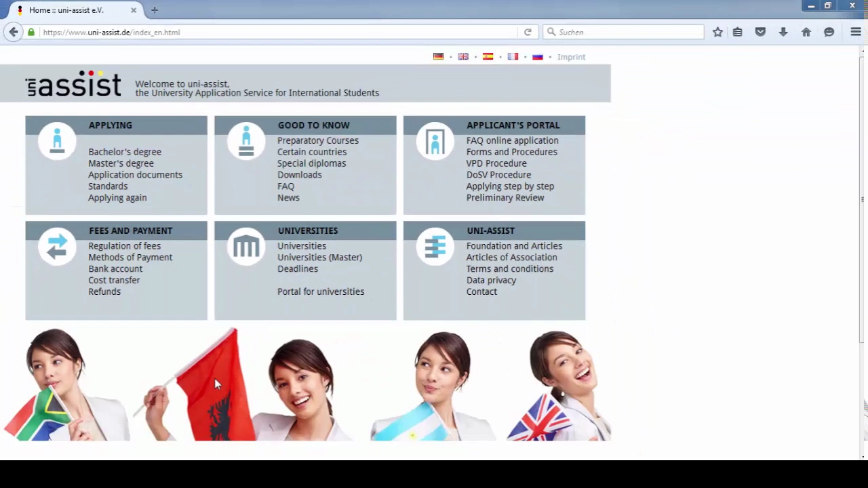The image size is (868, 488).
Task: Open the Applying again link
Action: [117, 198]
